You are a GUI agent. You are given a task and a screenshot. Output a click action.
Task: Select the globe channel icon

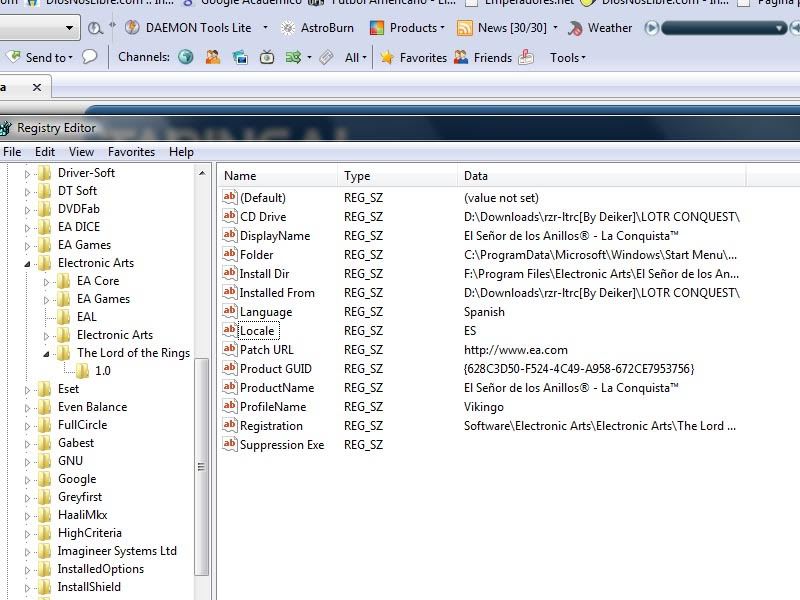[186, 57]
